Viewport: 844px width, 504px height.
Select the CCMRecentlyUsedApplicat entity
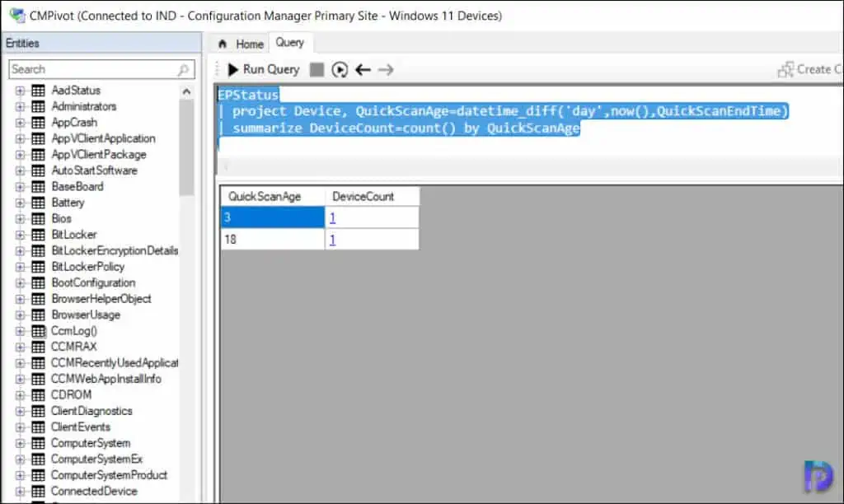(x=115, y=363)
